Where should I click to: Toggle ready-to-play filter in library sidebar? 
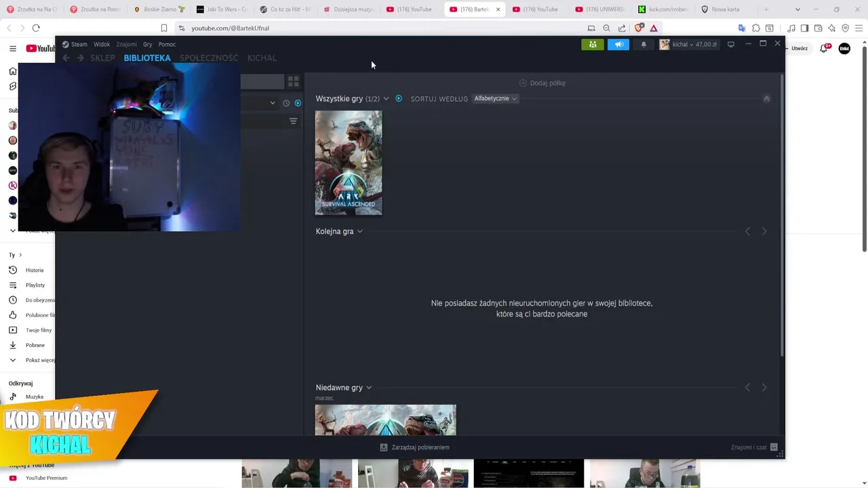[x=298, y=103]
